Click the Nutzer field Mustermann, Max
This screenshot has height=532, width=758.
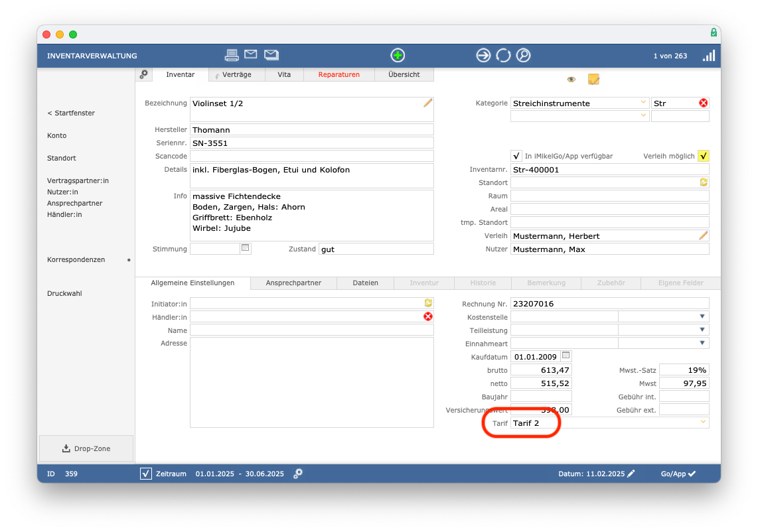609,249
